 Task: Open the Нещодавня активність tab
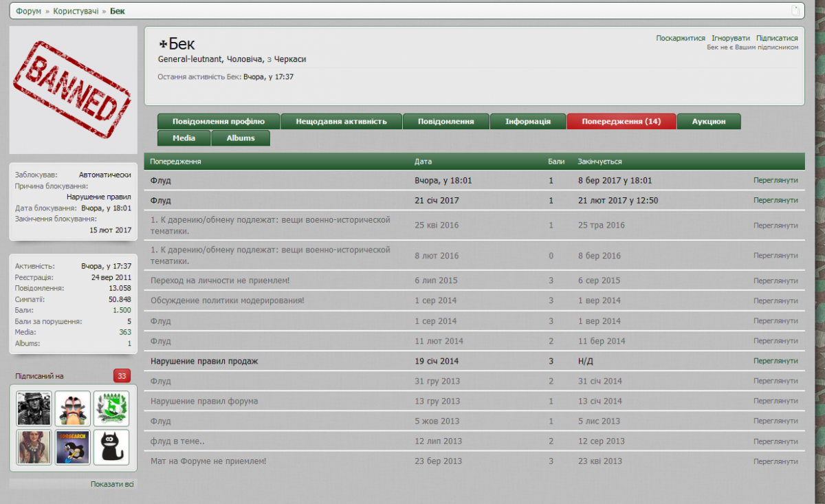coord(341,122)
